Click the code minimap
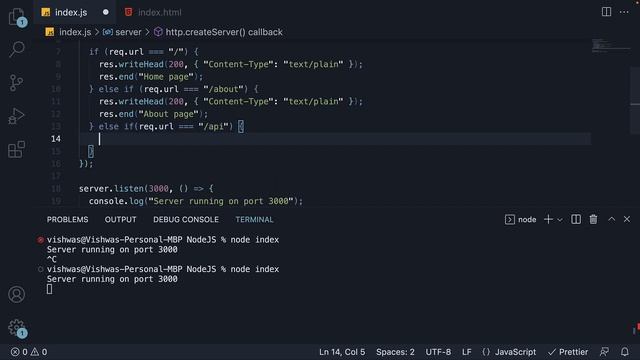 [610, 46]
